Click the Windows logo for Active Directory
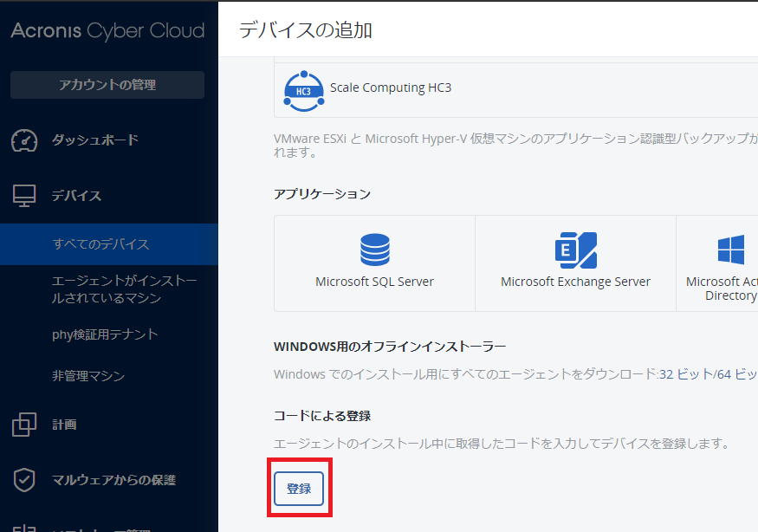 tap(731, 250)
